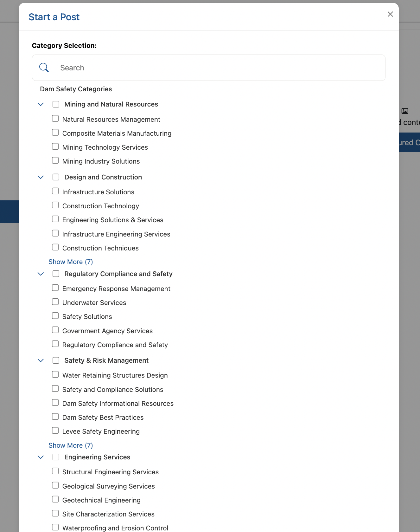The height and width of the screenshot is (532, 420).
Task: Show more under Design and Construction
Action: [71, 262]
